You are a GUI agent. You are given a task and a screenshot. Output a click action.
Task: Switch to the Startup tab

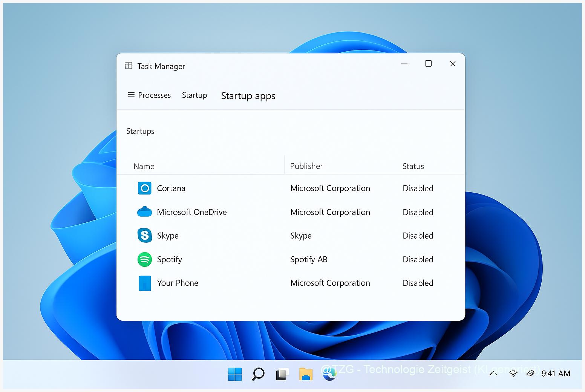(194, 95)
